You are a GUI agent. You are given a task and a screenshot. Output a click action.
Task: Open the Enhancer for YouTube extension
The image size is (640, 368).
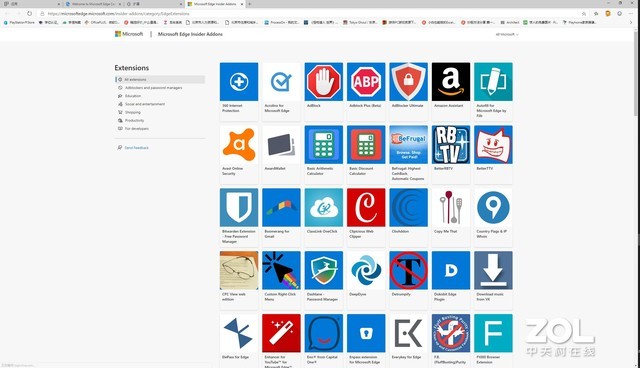pos(281,341)
